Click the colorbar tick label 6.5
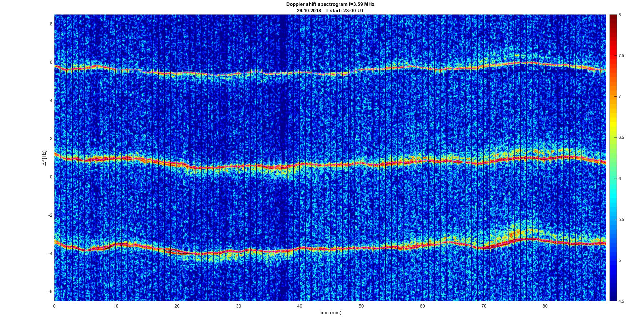 (621, 138)
